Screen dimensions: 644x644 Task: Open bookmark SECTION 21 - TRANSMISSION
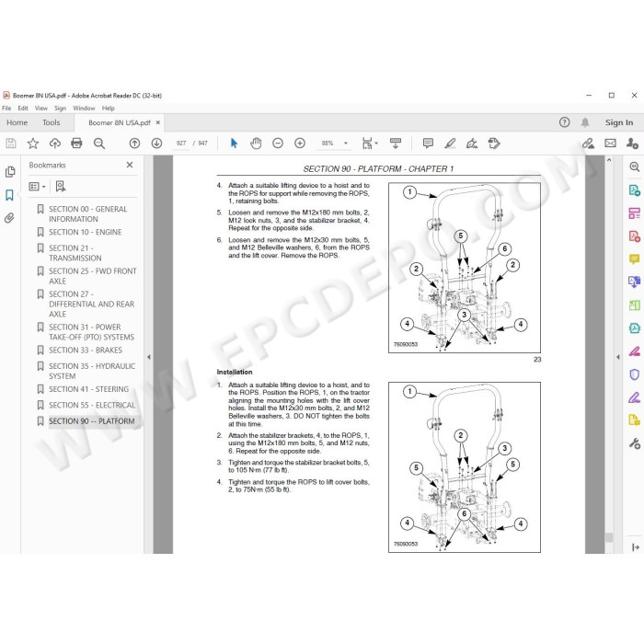75,253
